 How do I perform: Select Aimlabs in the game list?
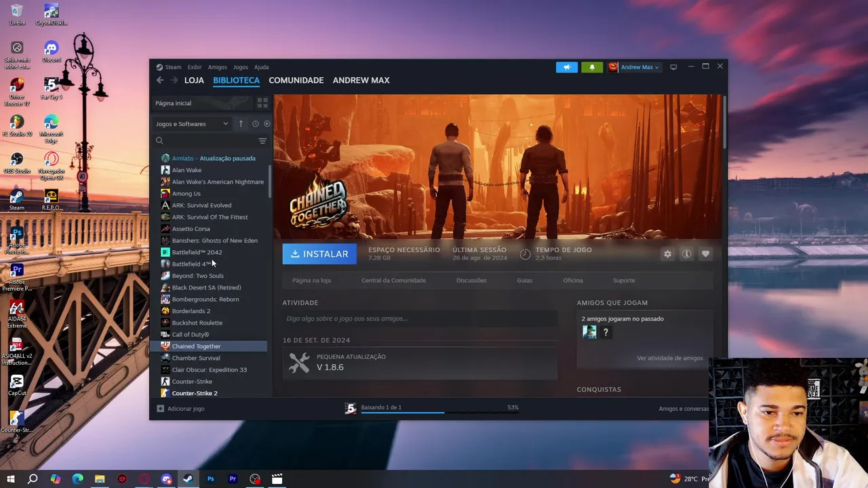[214, 158]
